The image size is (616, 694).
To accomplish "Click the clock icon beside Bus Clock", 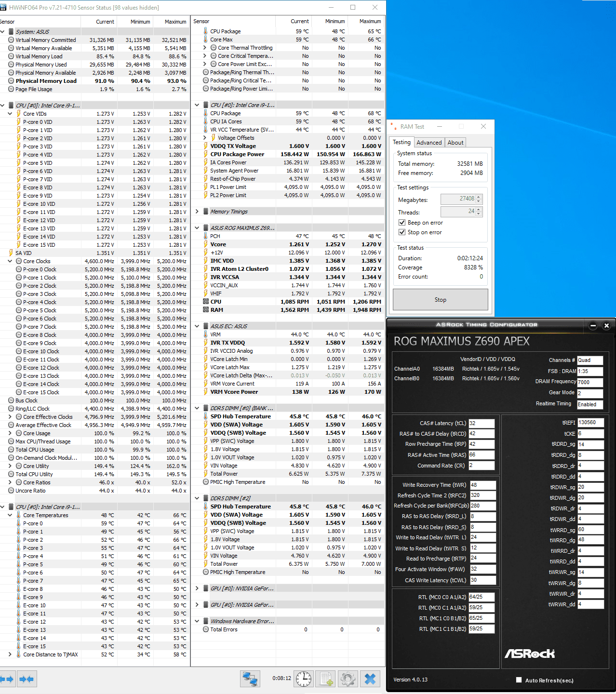I will pyautogui.click(x=11, y=400).
